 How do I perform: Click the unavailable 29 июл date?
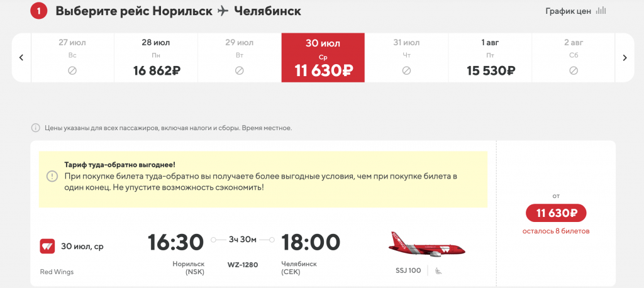[x=240, y=57]
